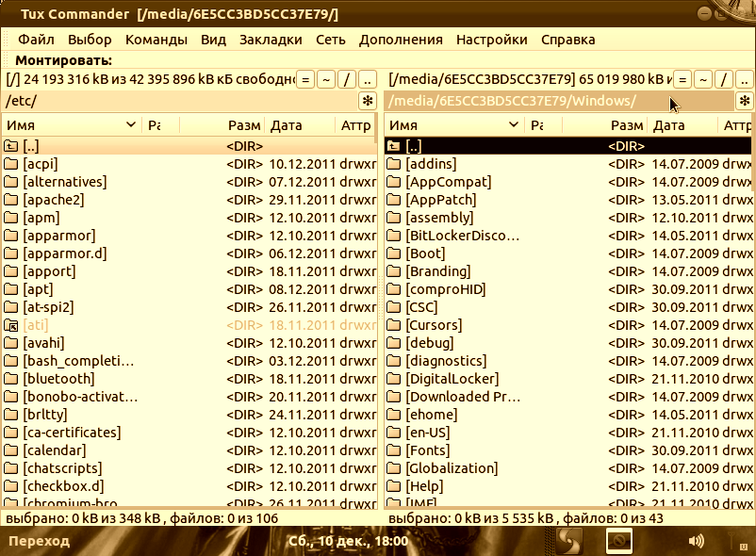Click the /etc/ path field

click(x=179, y=101)
